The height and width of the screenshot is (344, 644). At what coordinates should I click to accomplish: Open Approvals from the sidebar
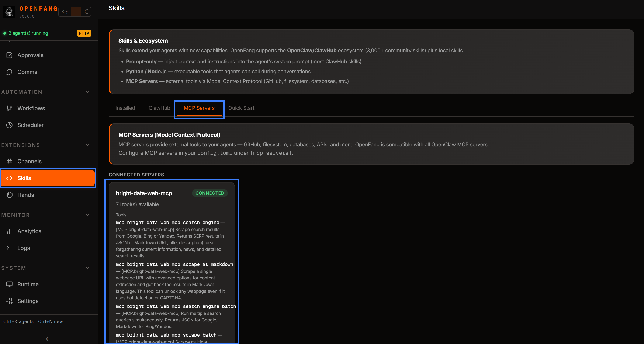tap(30, 55)
